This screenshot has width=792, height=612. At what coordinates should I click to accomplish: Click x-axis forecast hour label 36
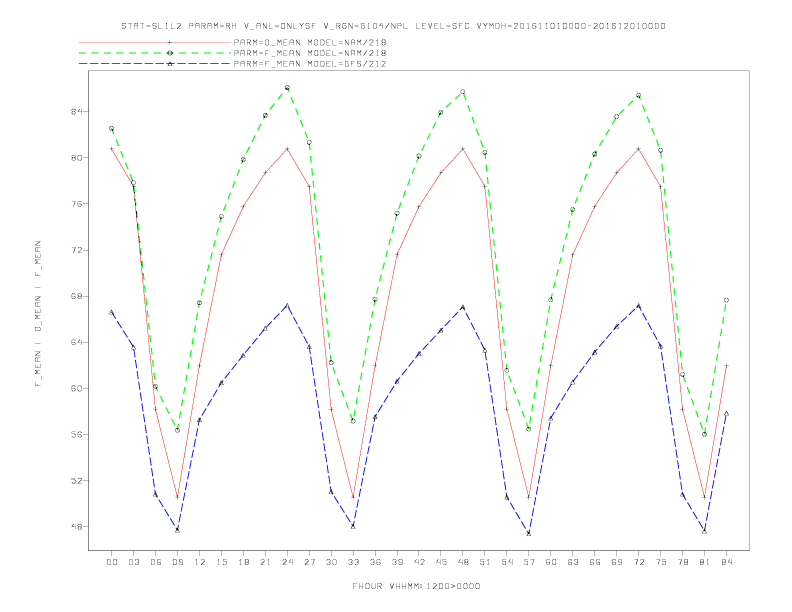coord(375,562)
